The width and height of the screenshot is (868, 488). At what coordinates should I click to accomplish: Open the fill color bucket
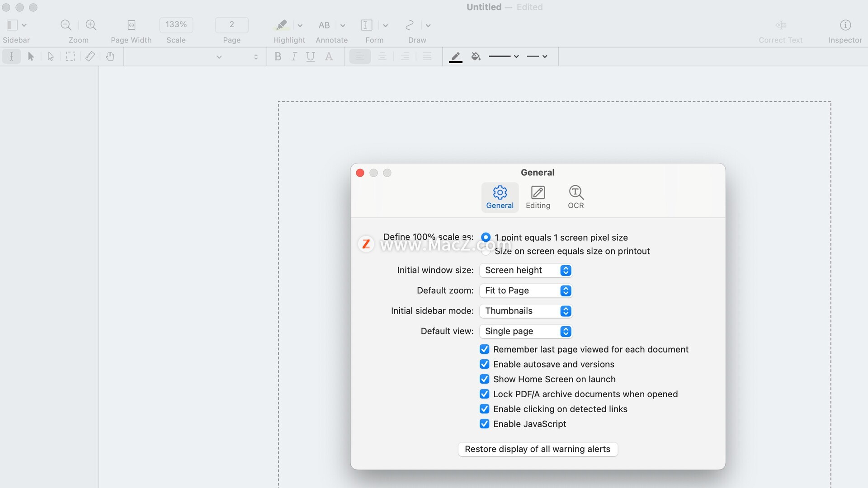coord(476,56)
